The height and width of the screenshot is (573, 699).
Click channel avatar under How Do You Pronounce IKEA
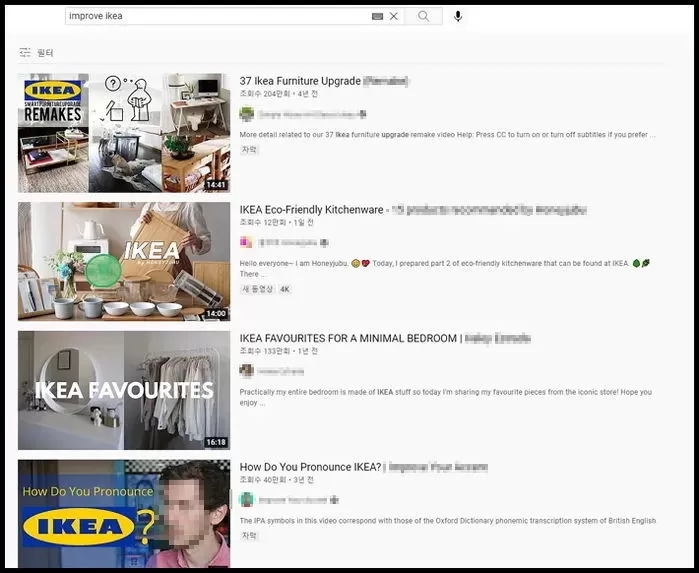pyautogui.click(x=246, y=499)
